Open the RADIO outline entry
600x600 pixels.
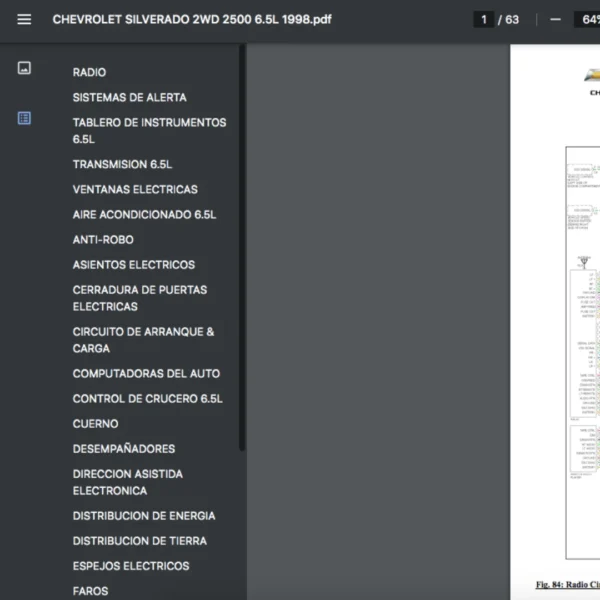[x=90, y=72]
